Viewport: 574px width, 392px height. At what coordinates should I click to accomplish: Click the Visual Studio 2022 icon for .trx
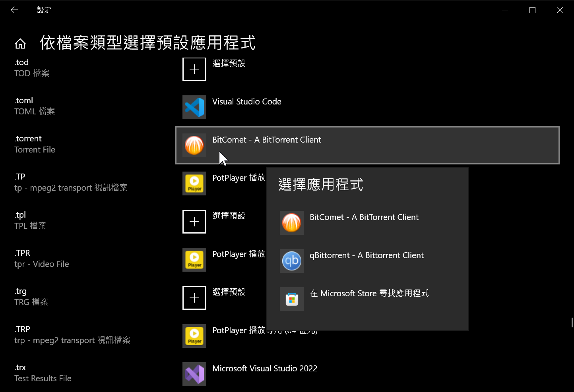(194, 374)
